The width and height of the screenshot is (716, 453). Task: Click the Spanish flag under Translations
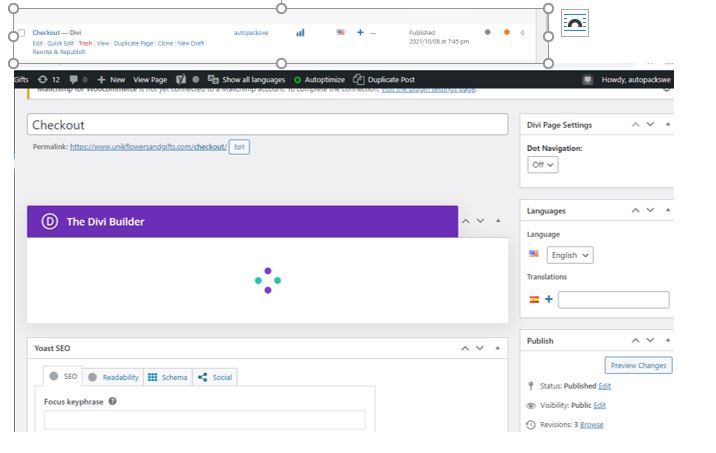click(x=534, y=300)
